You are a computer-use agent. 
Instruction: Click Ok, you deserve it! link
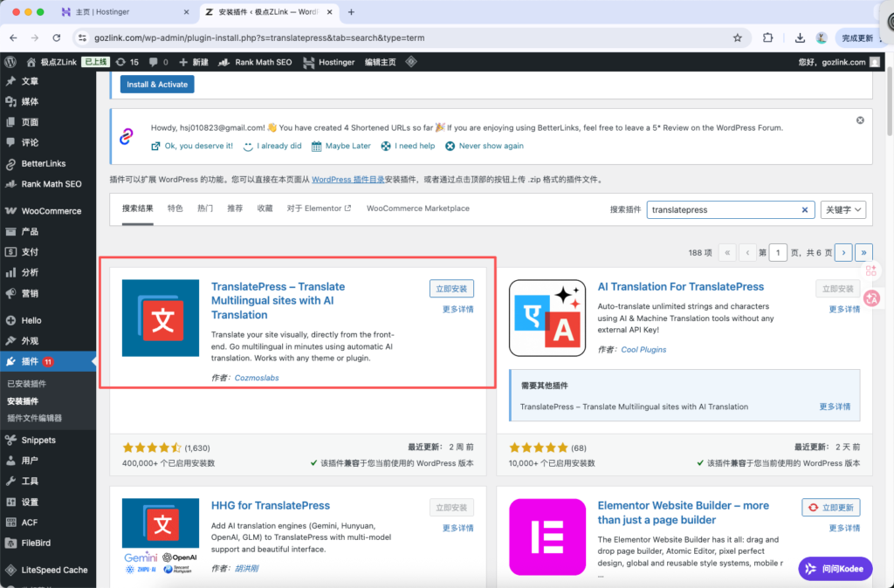pos(192,146)
